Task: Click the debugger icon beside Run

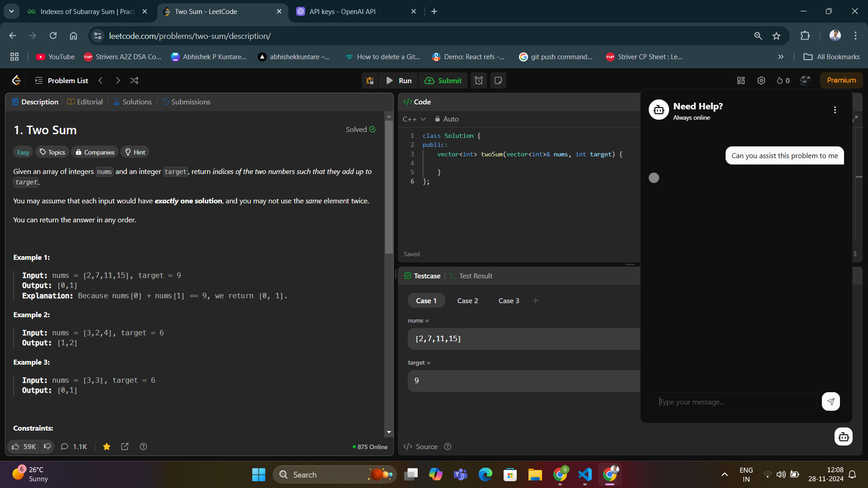Action: pos(370,80)
